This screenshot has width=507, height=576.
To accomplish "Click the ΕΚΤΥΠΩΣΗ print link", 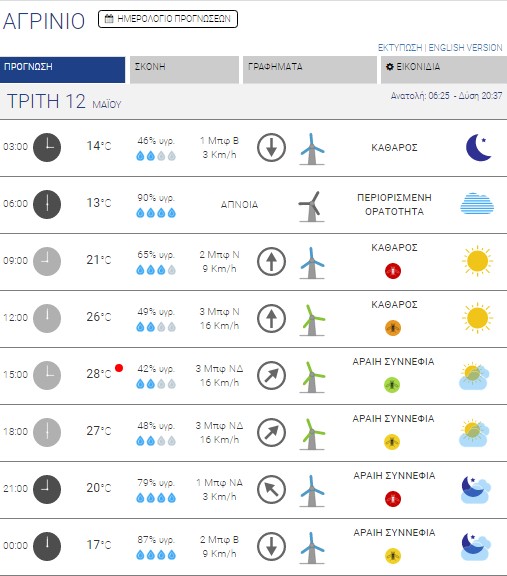I will [400, 48].
